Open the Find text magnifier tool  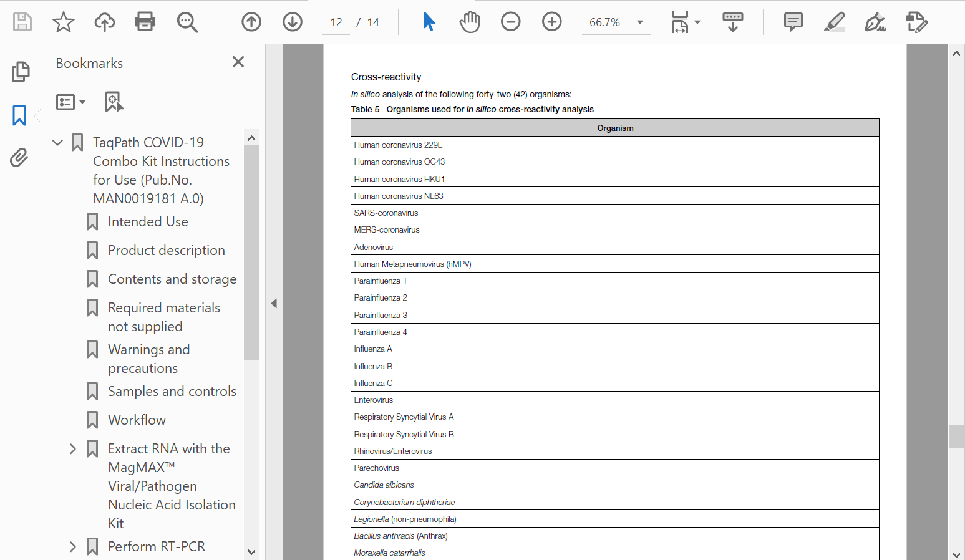[187, 22]
